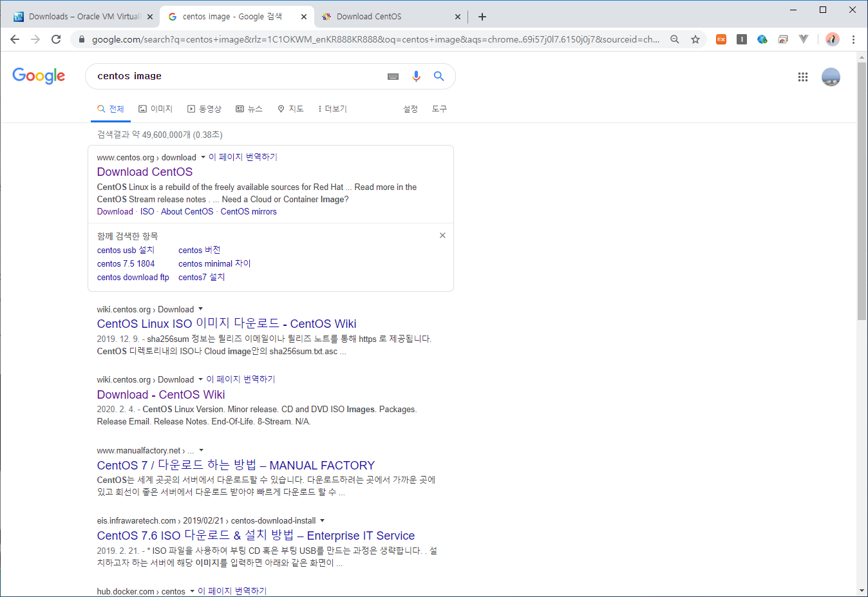Screen dimensions: 868x597
Task: Open the About CentOS sitelink
Action: (187, 211)
